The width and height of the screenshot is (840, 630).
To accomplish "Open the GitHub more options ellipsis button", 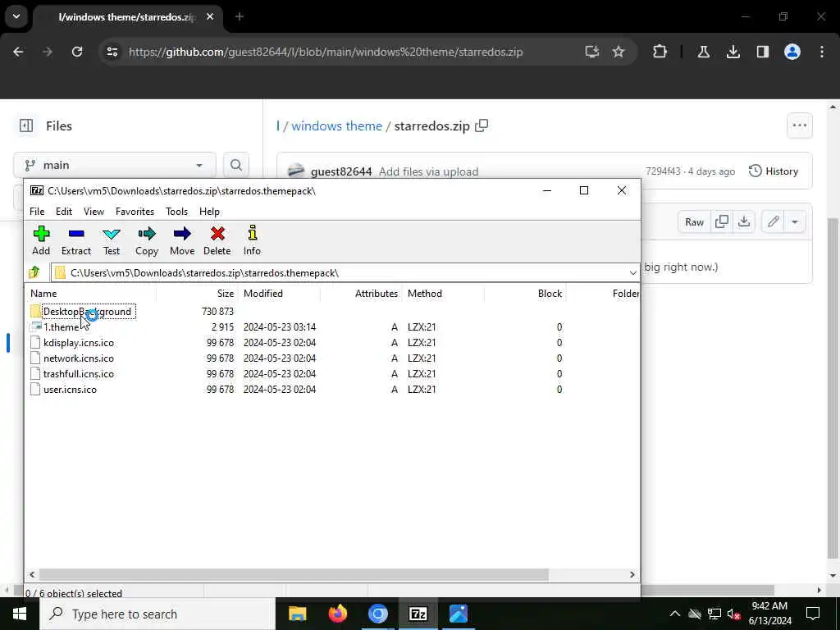I will [799, 126].
